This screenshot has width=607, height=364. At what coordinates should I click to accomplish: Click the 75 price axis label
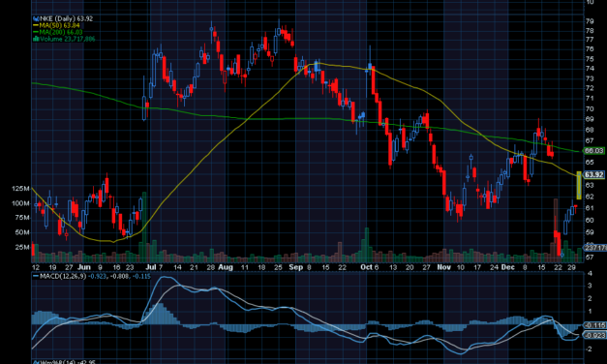(590, 59)
